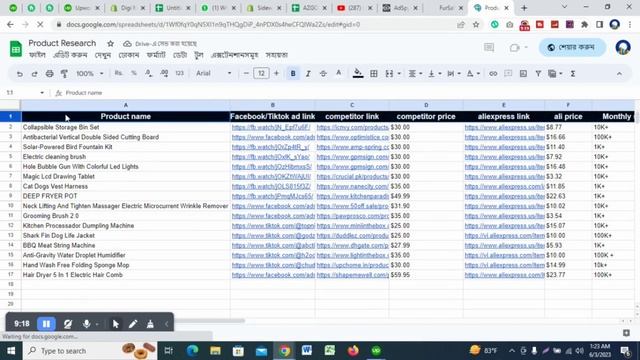Open the ফাইল (File) menu
Viewport: 640px width, 360px height.
click(38, 55)
